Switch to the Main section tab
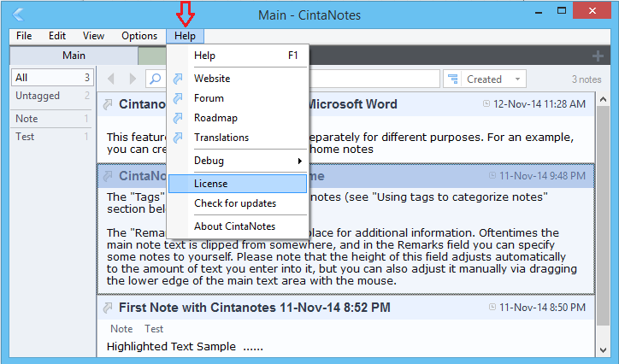 pyautogui.click(x=74, y=56)
